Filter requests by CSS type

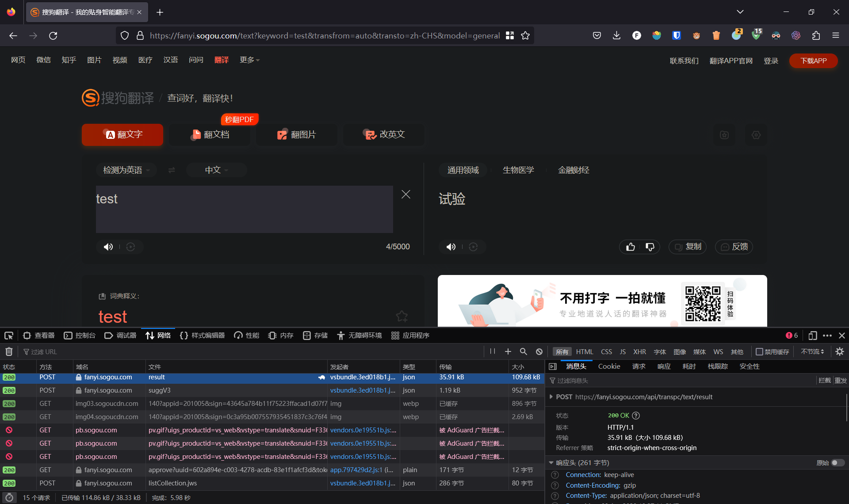point(606,352)
